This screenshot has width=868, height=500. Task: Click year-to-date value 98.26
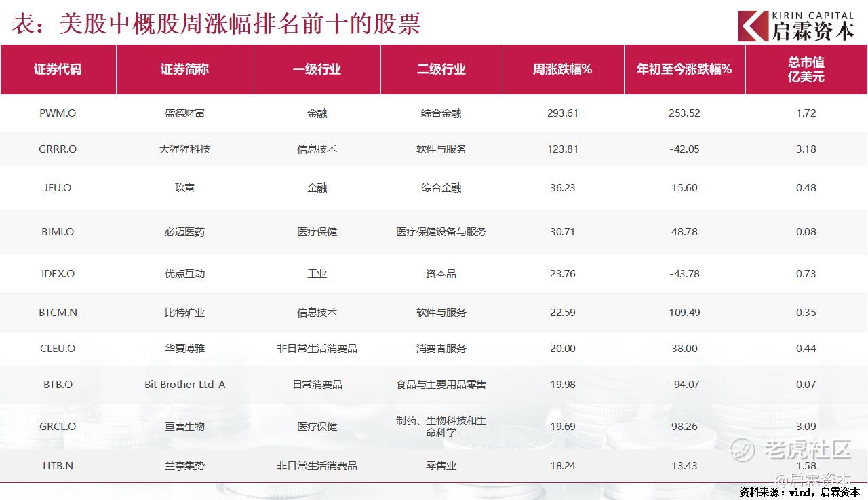(684, 426)
